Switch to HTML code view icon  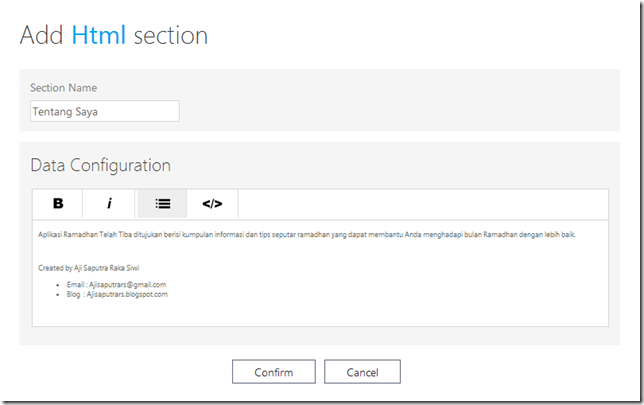(x=212, y=204)
